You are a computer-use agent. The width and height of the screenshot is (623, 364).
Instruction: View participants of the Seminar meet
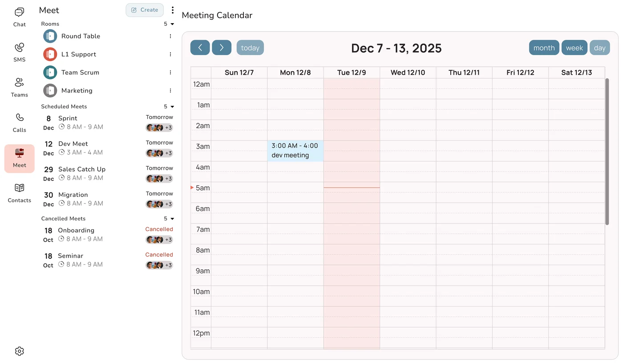(x=159, y=265)
